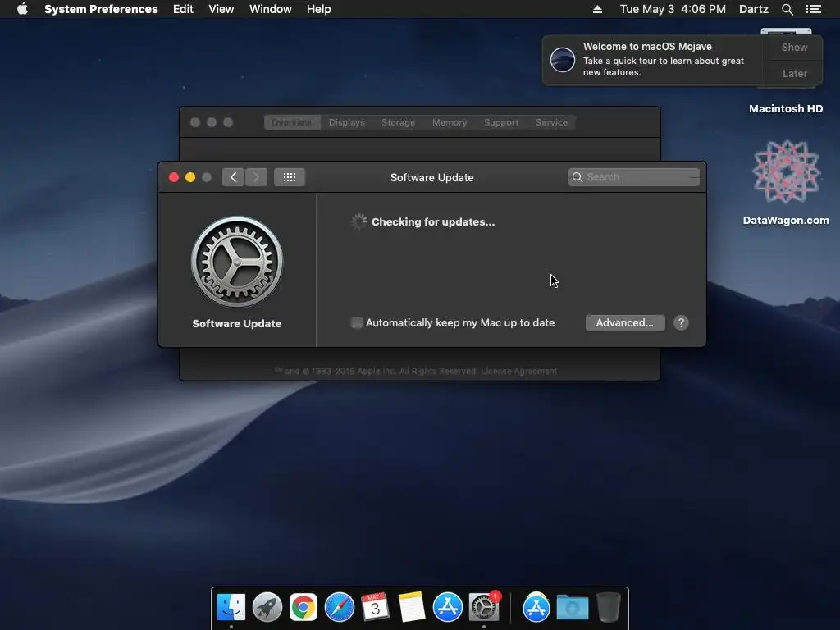Open the Edit menu
Screen dimensions: 840x630
183,9
